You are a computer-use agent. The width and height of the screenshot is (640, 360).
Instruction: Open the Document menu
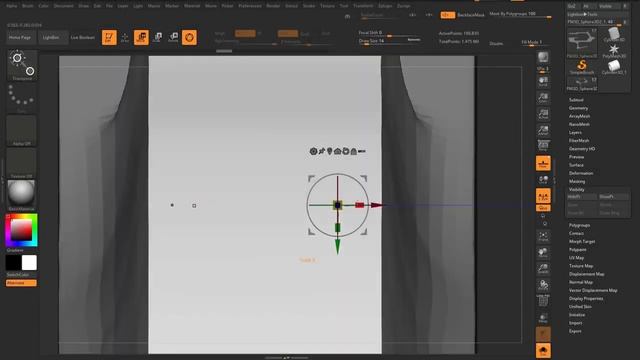coord(64,6)
